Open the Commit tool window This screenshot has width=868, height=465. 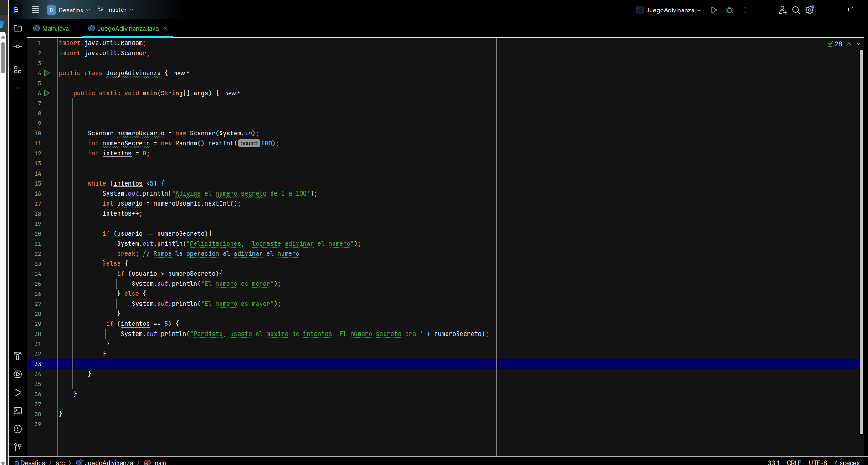[x=18, y=46]
